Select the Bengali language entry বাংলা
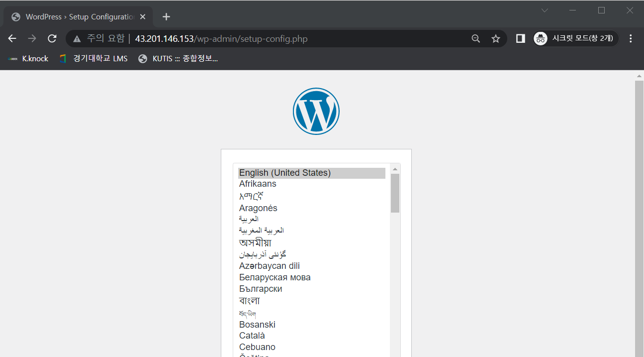The width and height of the screenshot is (644, 357). pyautogui.click(x=312, y=301)
